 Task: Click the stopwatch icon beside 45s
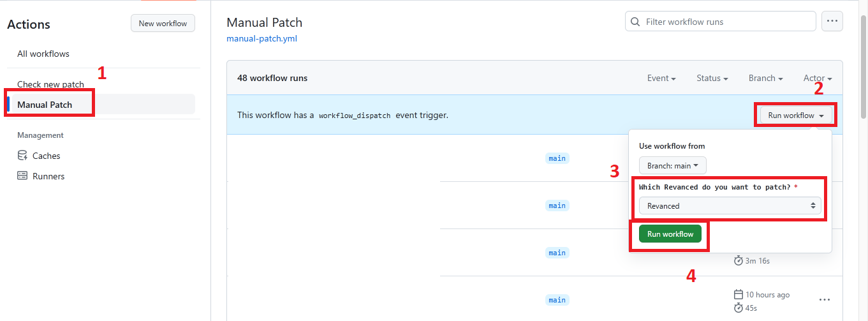click(x=739, y=308)
